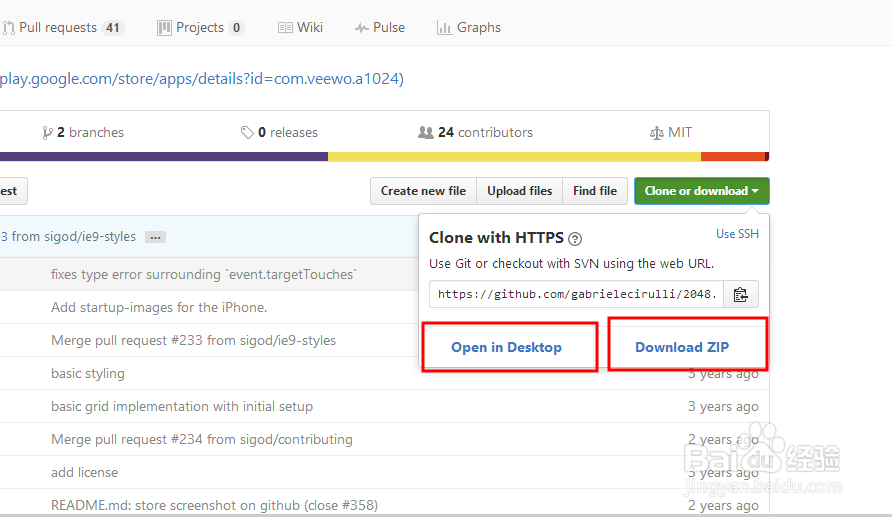Copy clone URL with clipboard icon
892x517 pixels.
coord(741,294)
